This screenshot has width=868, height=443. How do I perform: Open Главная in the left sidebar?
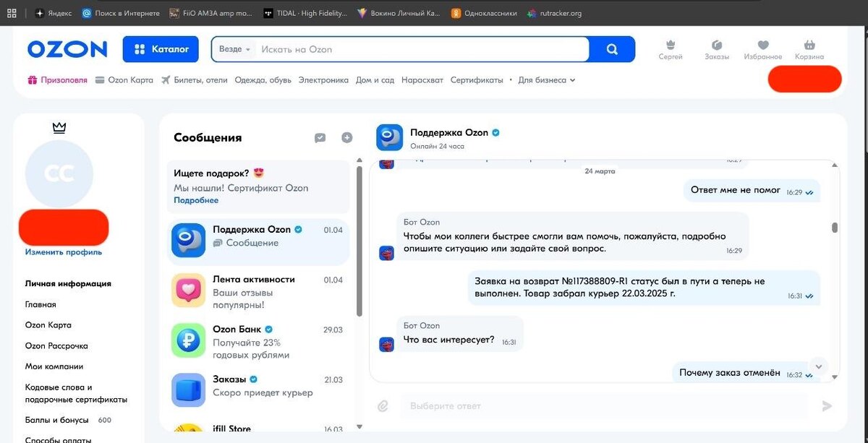tap(41, 304)
